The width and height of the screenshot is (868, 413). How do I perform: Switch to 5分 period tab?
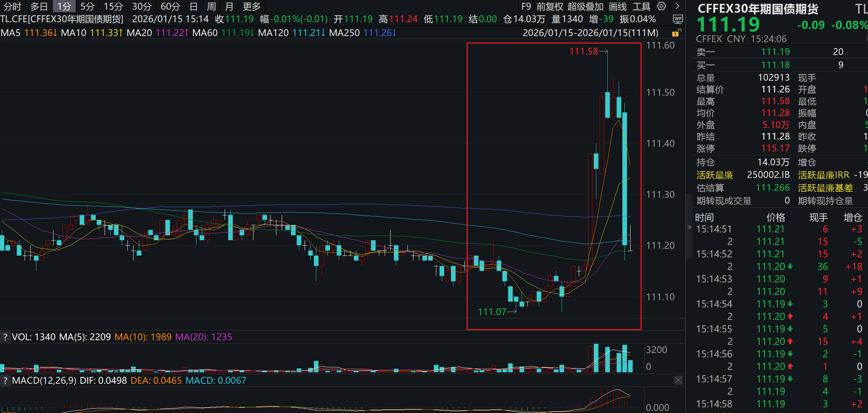click(87, 6)
